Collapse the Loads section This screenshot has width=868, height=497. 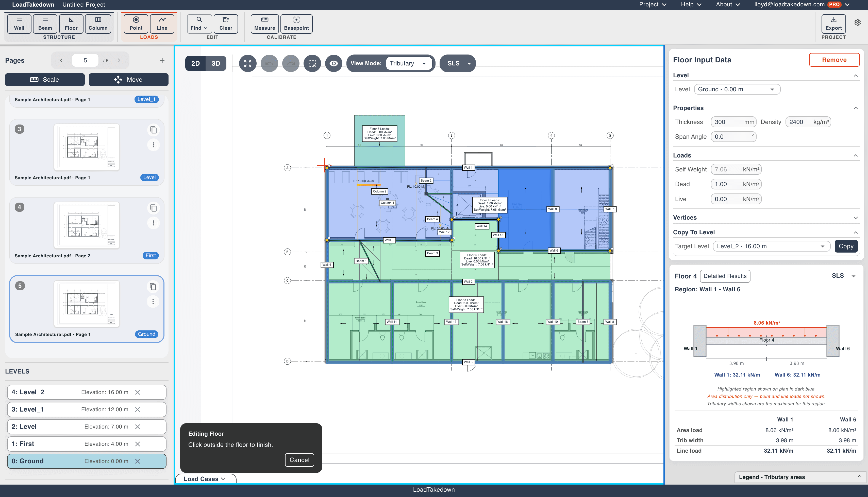(856, 155)
